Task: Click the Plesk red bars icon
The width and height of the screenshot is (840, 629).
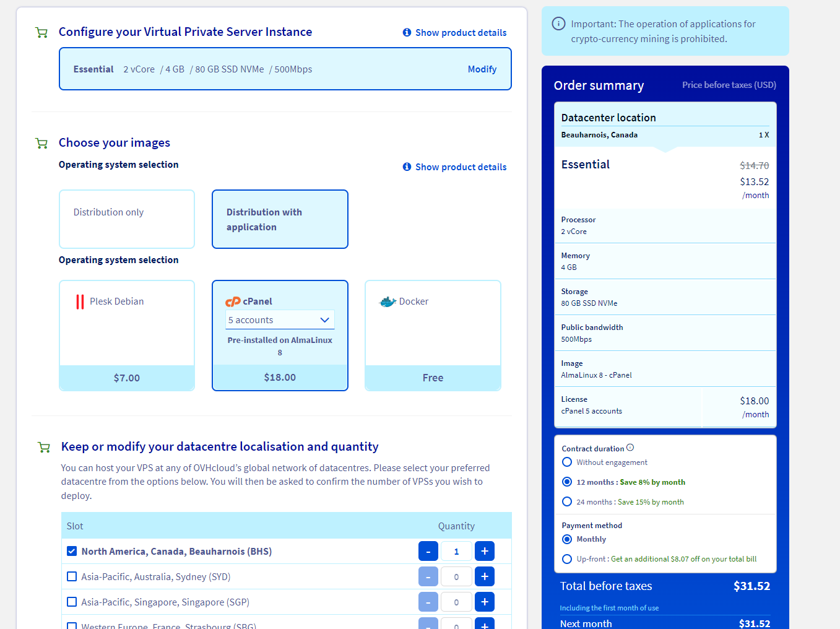Action: (x=80, y=301)
